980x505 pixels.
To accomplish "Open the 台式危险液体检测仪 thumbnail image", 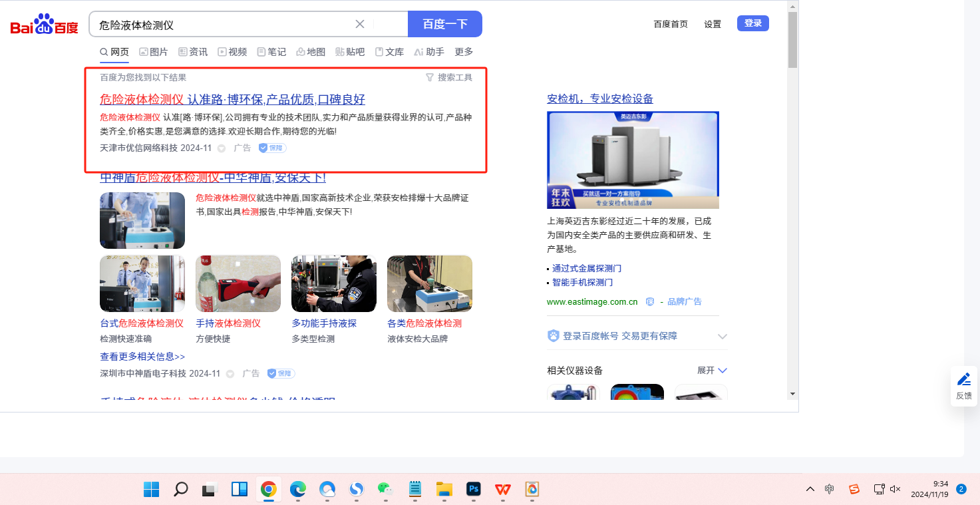I will (x=142, y=283).
